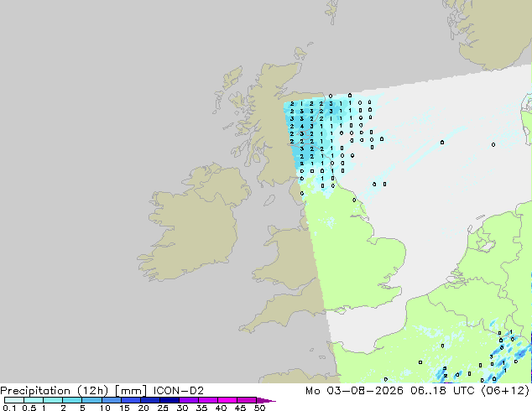Click the date 'Mo 03-08-2026'
This screenshot has height=411, width=532.
click(x=354, y=391)
